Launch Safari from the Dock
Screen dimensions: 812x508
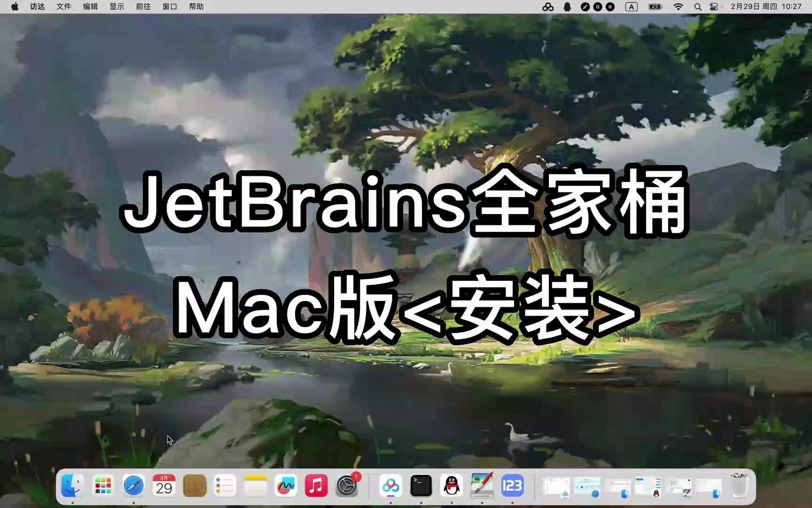(x=133, y=485)
